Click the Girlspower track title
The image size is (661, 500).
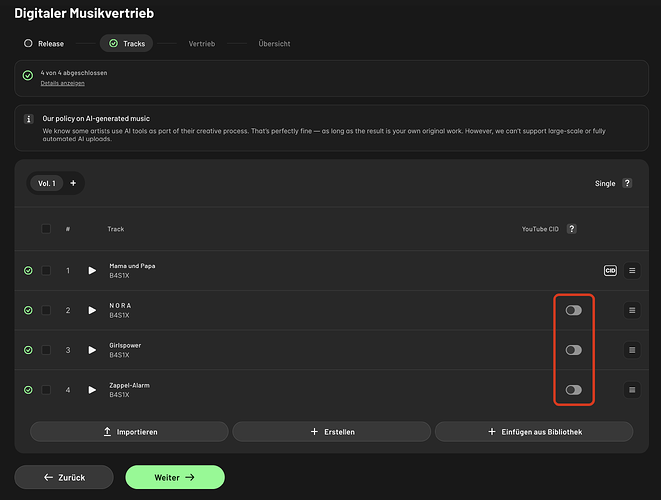point(125,345)
